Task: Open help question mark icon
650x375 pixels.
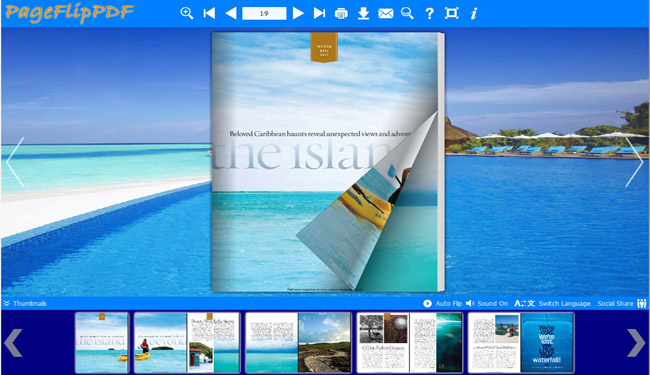Action: (429, 14)
